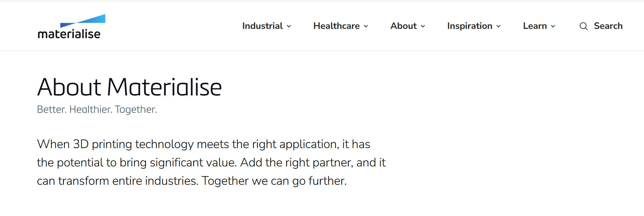This screenshot has width=644, height=216.
Task: Click the sentence 'Together we can go further.'
Action: (x=274, y=181)
